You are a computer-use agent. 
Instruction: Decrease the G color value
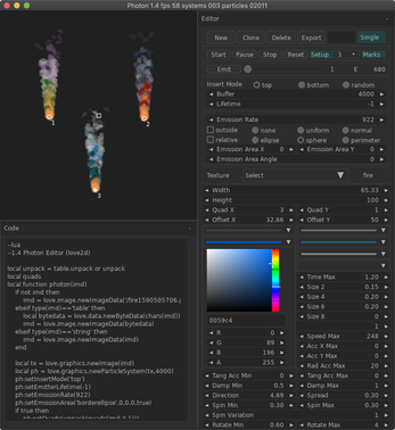coord(211,343)
